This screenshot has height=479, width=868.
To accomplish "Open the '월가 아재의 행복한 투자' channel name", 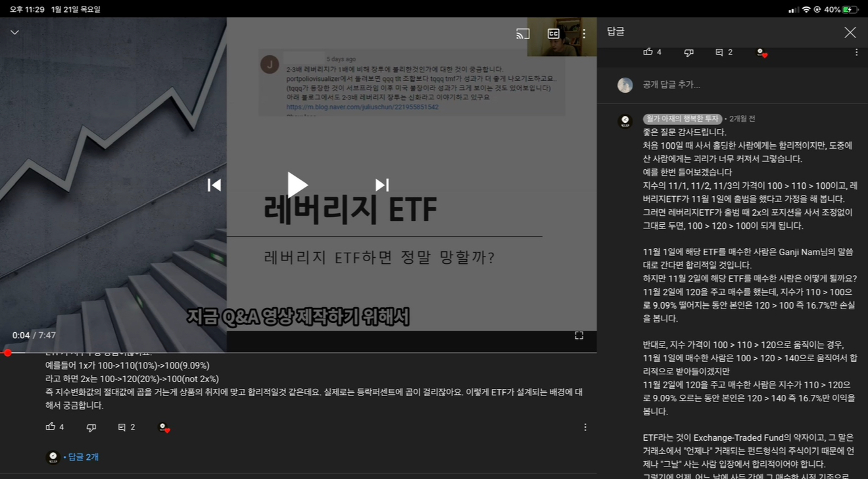I will [683, 119].
